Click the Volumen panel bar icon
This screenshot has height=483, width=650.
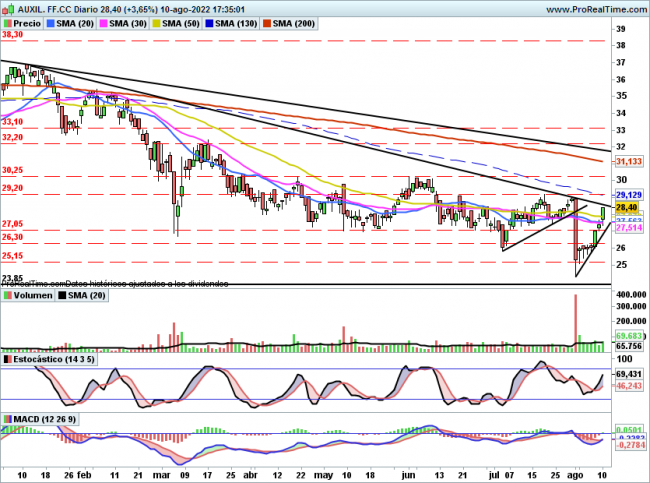pos(7,296)
